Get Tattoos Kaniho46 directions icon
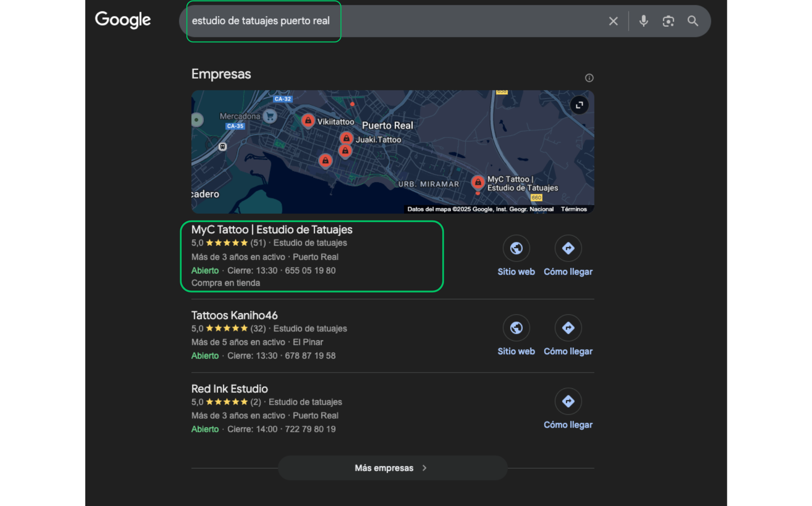This screenshot has height=506, width=812. pyautogui.click(x=568, y=328)
